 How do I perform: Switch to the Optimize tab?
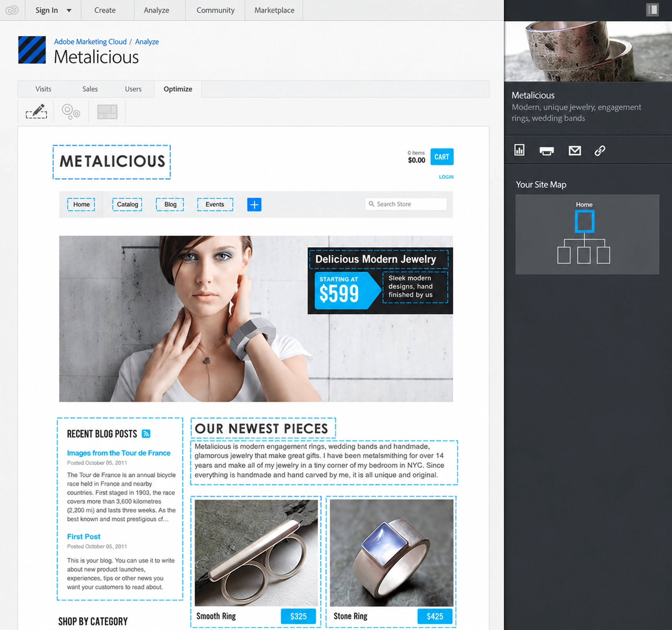pyautogui.click(x=178, y=89)
